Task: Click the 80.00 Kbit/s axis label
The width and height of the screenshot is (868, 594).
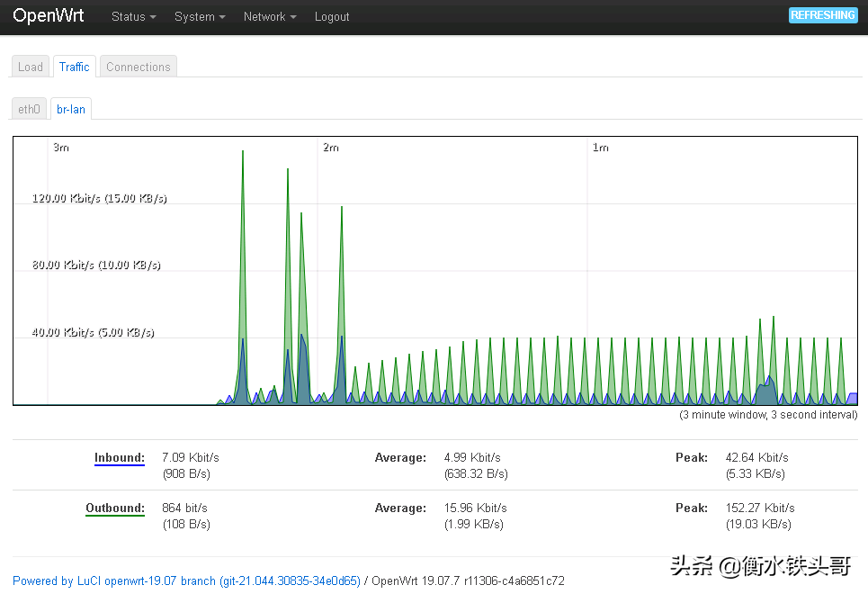Action: point(96,265)
